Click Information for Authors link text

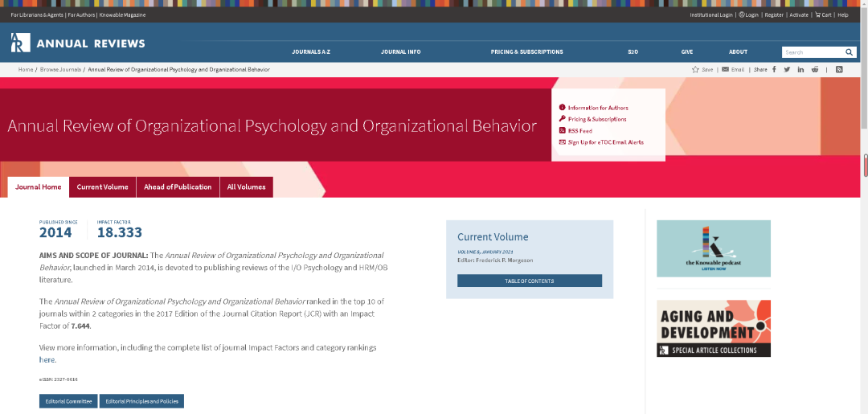(598, 108)
